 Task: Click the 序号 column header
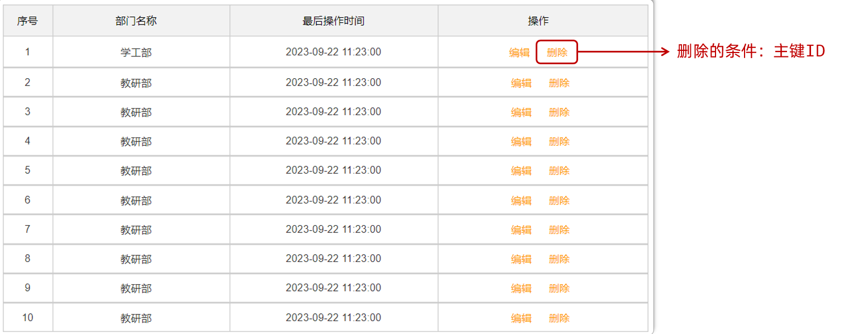pos(27,21)
